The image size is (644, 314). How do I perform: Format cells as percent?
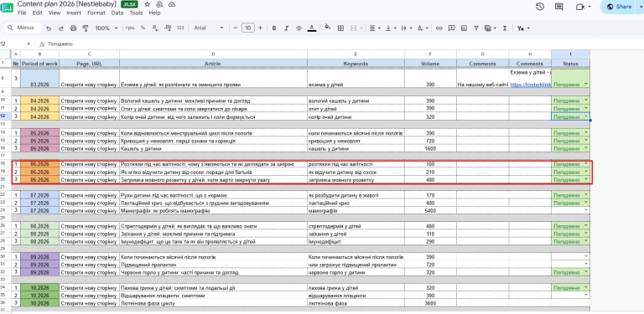143,28
